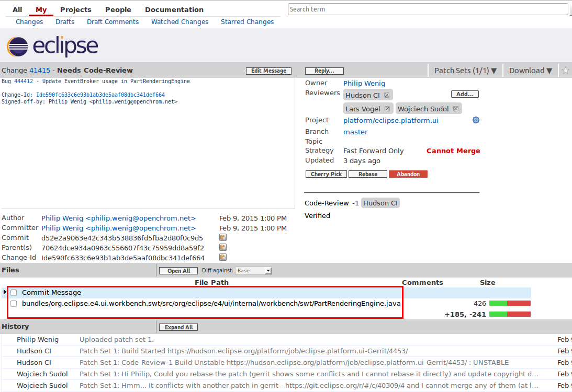572x392 pixels.
Task: Click the size bar for PartRenderingEngine.java
Action: 510,304
